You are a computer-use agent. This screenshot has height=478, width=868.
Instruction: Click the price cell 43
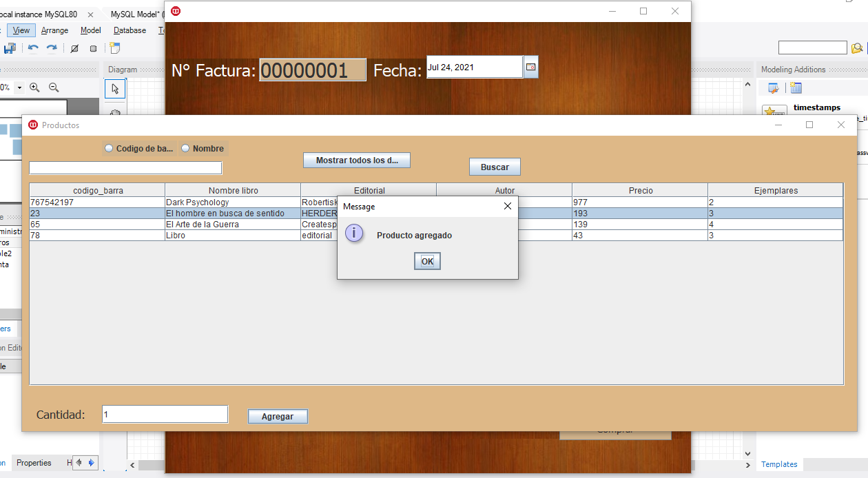(640, 236)
